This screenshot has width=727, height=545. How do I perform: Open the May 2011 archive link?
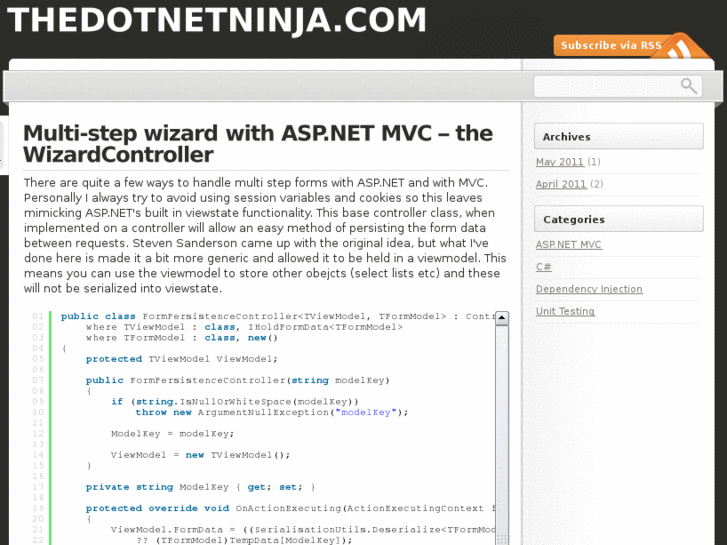(560, 162)
